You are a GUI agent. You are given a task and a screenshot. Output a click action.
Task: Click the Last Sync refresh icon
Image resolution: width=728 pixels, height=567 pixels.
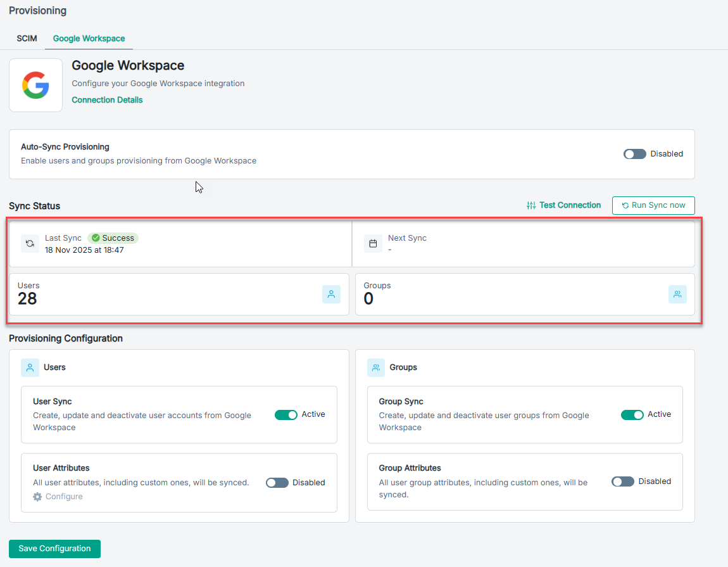[x=30, y=243]
